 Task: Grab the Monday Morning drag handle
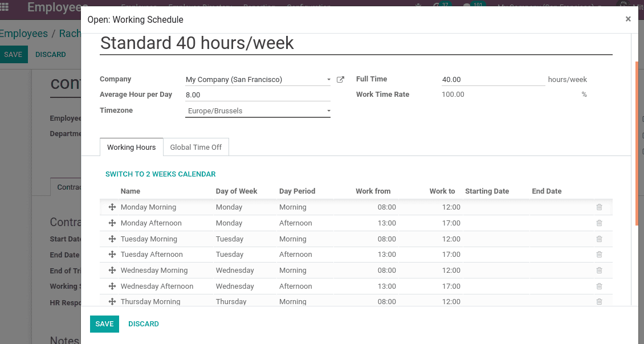pos(112,207)
